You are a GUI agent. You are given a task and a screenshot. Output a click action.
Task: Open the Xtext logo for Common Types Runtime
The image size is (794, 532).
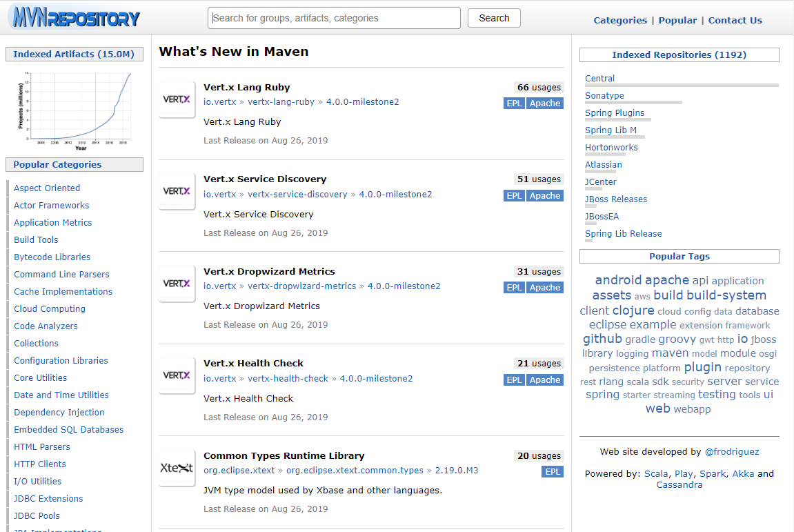click(177, 468)
